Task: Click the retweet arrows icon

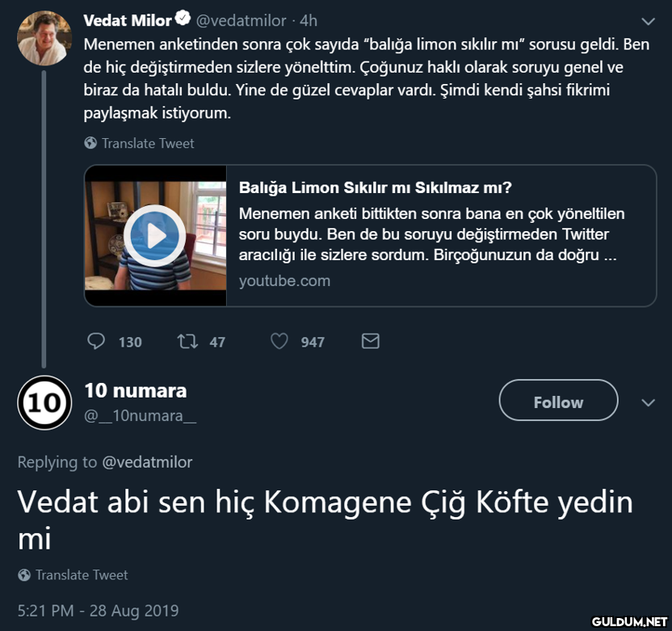Action: 187,341
